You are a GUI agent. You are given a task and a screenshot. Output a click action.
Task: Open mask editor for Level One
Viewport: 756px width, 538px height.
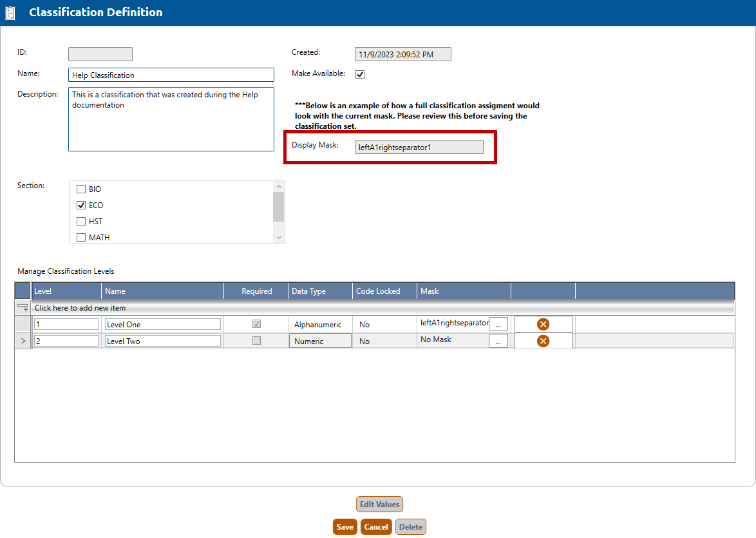(x=498, y=325)
